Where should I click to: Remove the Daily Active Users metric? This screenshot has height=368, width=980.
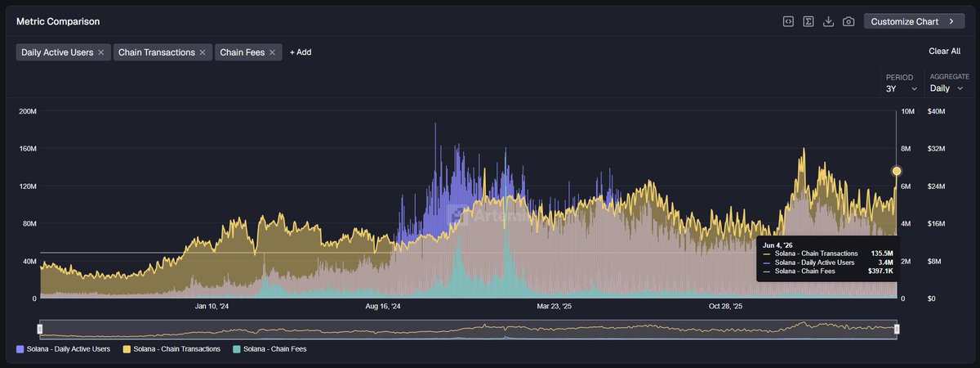100,52
